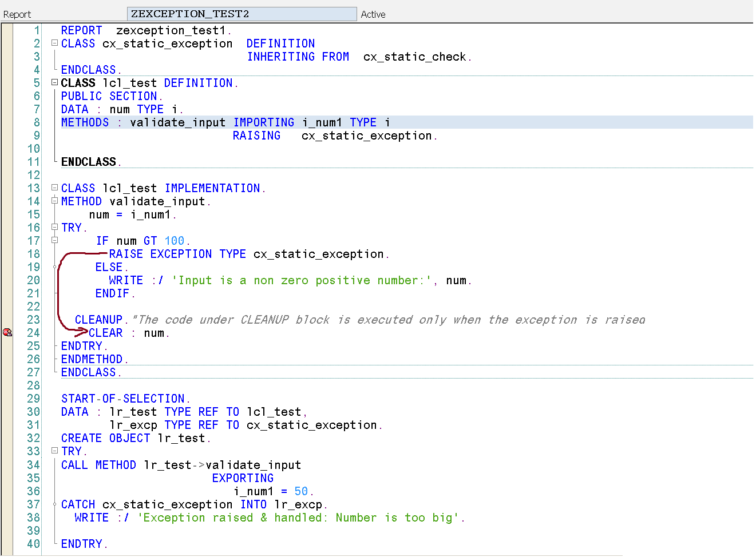Click the num = i_num1 assignment
Screen dimensions: 756x557
tap(132, 214)
